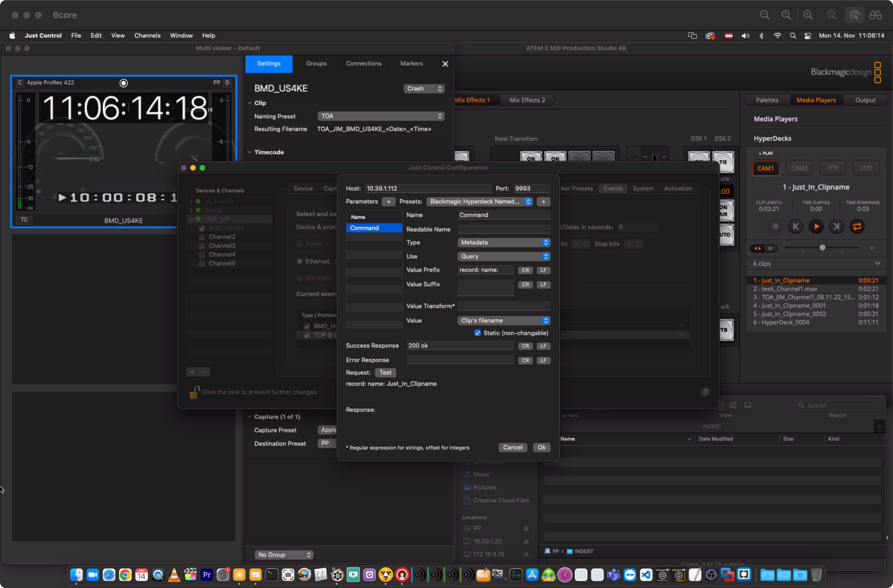893x588 pixels.
Task: Click LF button for Success Response
Action: coord(543,346)
